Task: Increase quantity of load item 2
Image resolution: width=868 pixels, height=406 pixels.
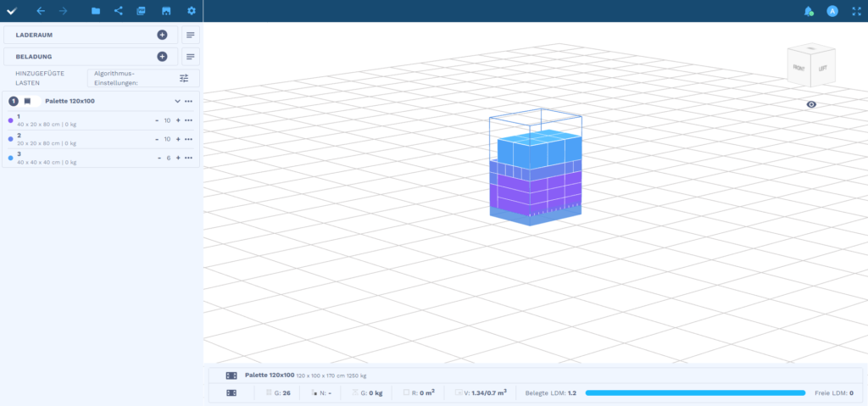Action: click(x=178, y=139)
